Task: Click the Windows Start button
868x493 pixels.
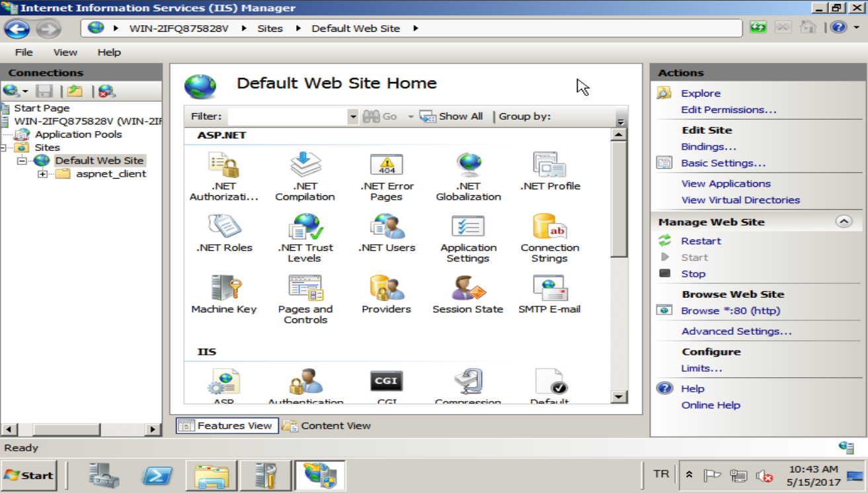Action: [x=29, y=475]
